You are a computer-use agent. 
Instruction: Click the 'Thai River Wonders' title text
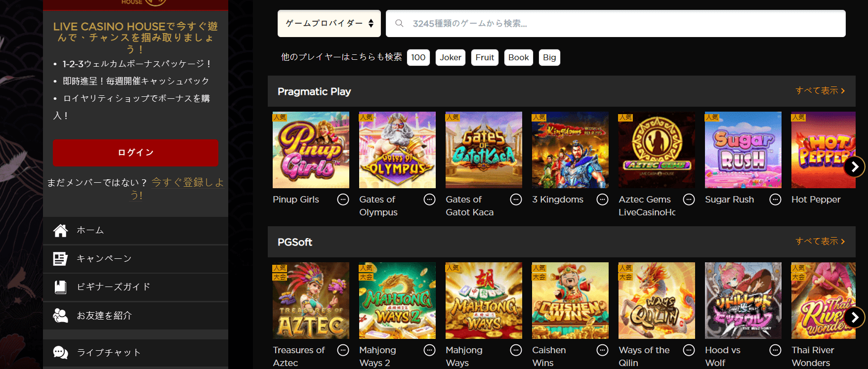click(x=813, y=356)
